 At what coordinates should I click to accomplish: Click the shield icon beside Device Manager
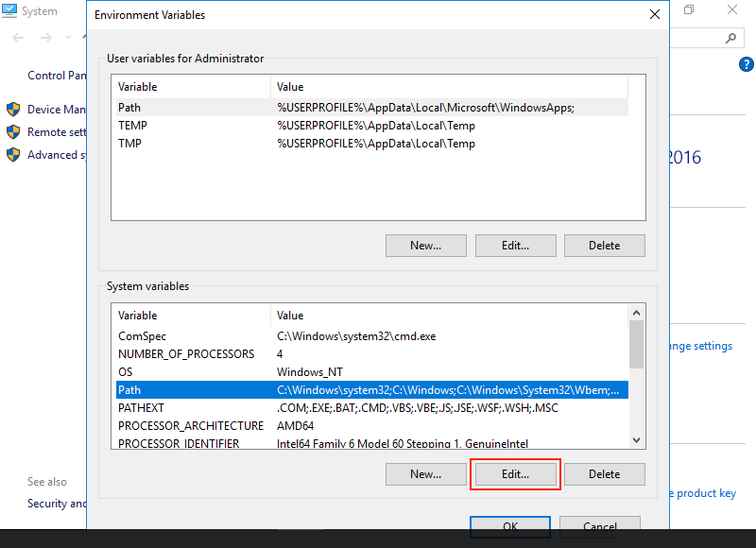click(x=13, y=109)
